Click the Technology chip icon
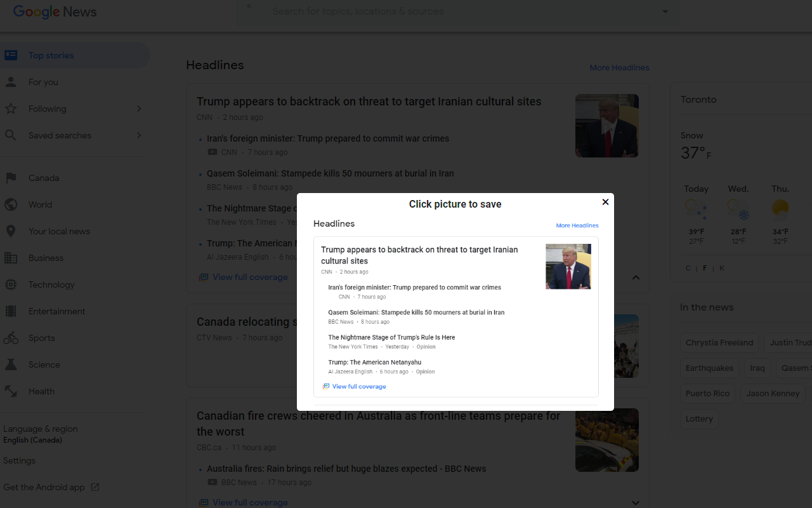This screenshot has width=812, height=508. [11, 284]
